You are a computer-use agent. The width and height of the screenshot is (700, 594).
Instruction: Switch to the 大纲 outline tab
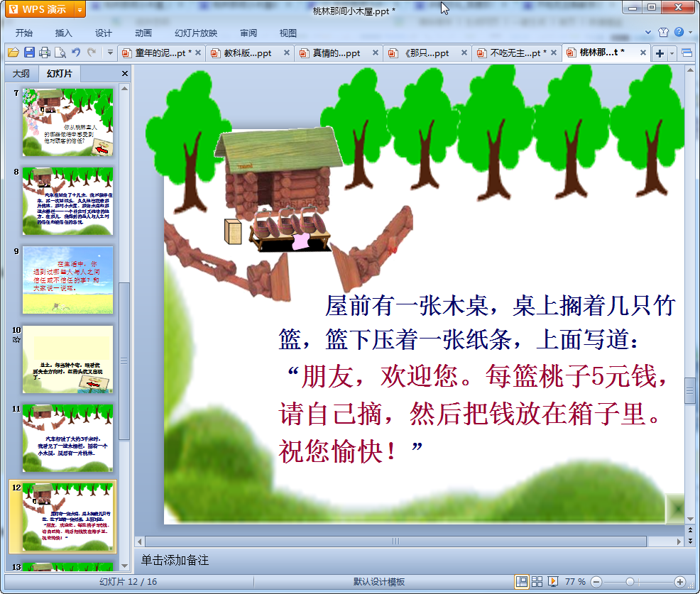pos(21,74)
